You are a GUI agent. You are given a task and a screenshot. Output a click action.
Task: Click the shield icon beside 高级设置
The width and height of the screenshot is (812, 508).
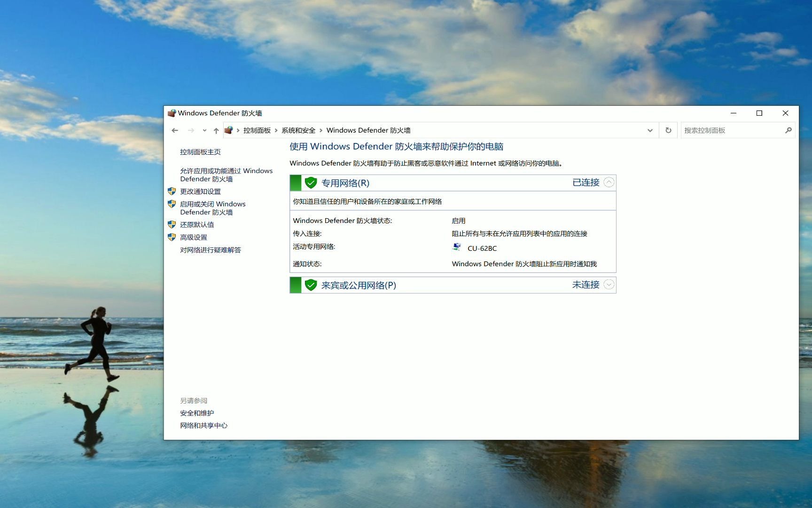coord(172,237)
